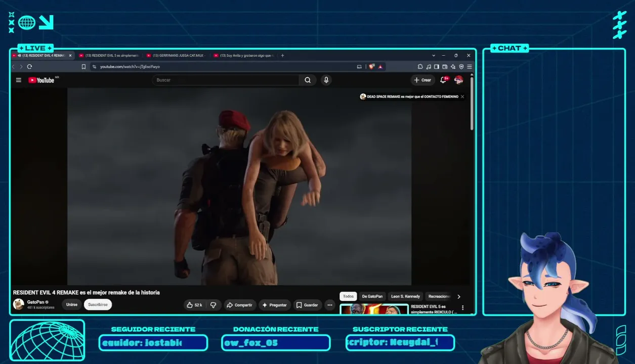Click the cast/picture-in-picture icon in address bar
The width and height of the screenshot is (635, 364).
coord(359,67)
